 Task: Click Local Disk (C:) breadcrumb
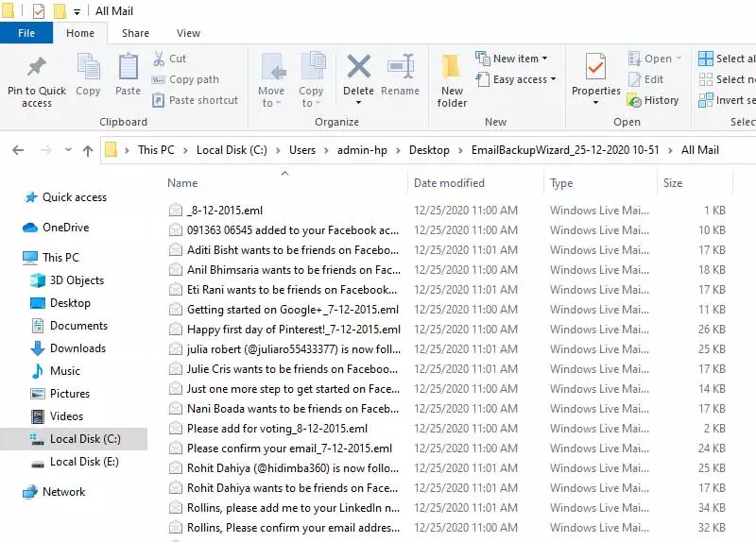(x=232, y=150)
